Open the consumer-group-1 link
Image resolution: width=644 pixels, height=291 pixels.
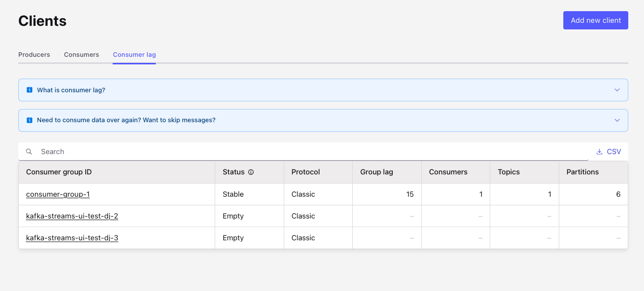click(x=58, y=194)
